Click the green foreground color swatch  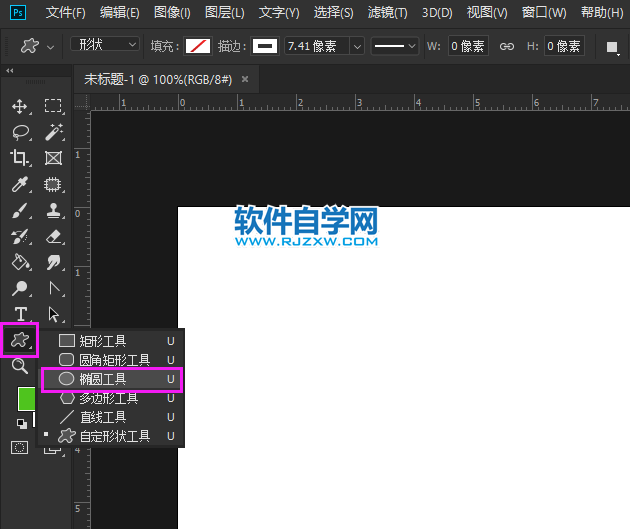pos(26,398)
